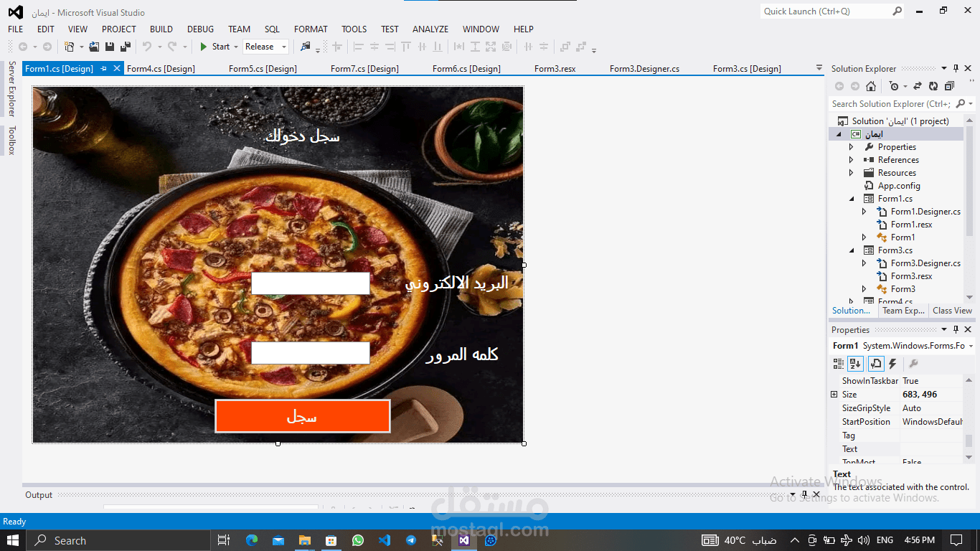The height and width of the screenshot is (551, 980).
Task: Click the Redo toolbar icon
Action: (172, 47)
